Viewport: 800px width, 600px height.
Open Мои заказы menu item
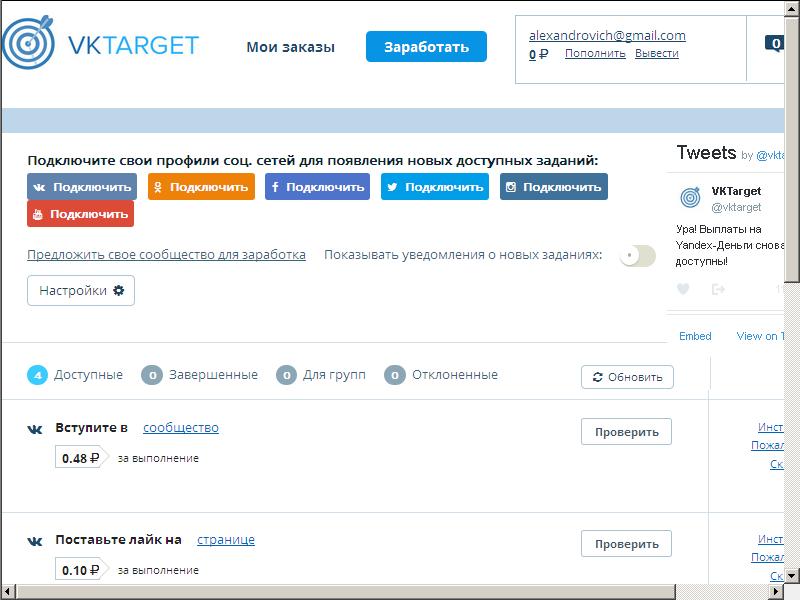[x=290, y=47]
